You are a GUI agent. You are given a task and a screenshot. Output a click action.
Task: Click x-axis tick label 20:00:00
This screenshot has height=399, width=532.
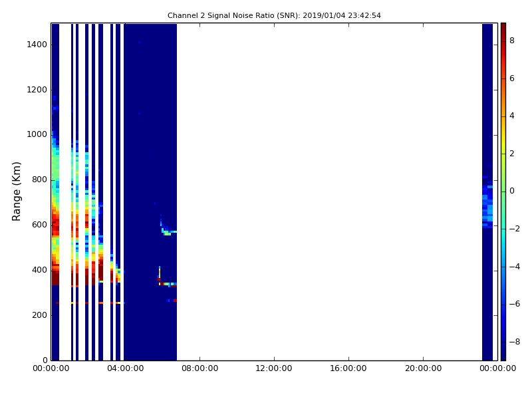pos(423,368)
